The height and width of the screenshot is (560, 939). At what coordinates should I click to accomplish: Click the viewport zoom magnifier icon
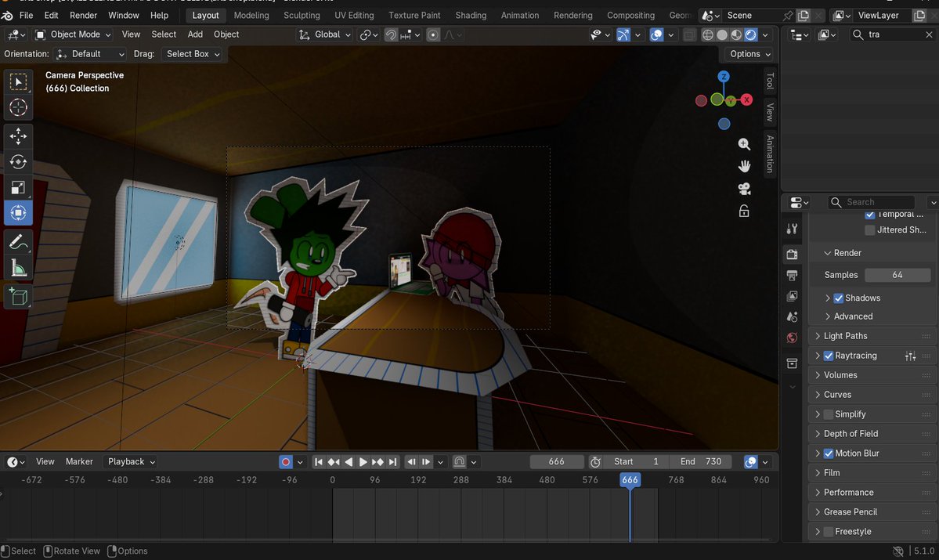744,144
